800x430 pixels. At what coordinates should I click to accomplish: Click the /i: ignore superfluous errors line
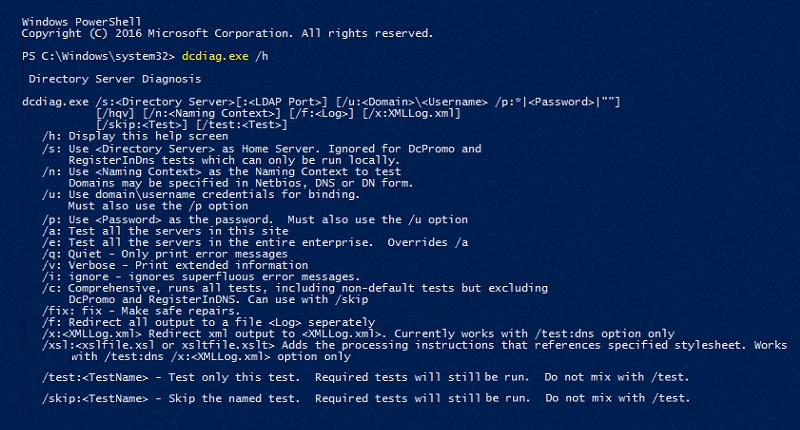pyautogui.click(x=201, y=276)
